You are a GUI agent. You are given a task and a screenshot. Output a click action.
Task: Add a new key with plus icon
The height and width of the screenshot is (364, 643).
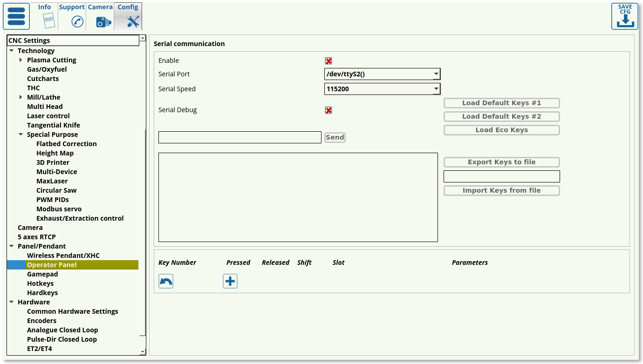[230, 281]
